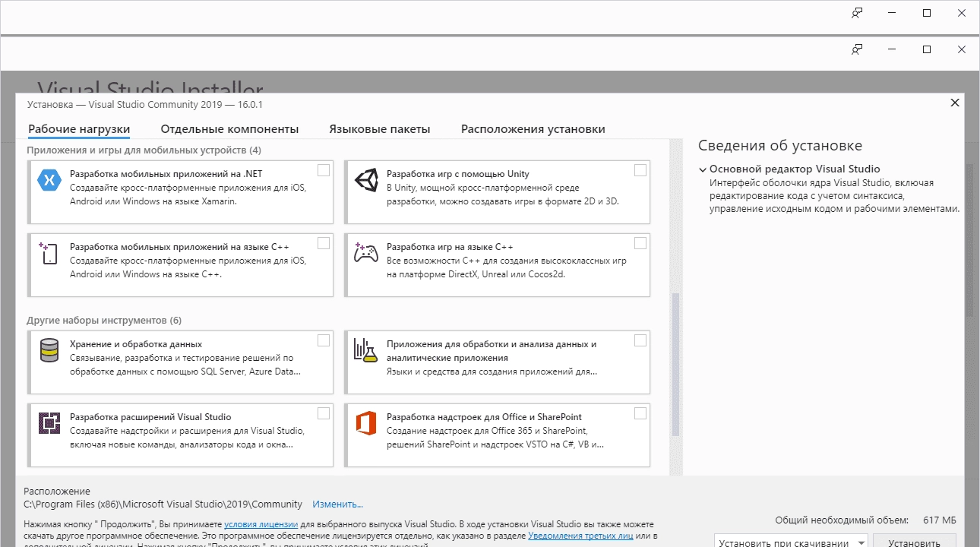Open the Языковые пакеты tab
The height and width of the screenshot is (547, 980).
point(380,129)
